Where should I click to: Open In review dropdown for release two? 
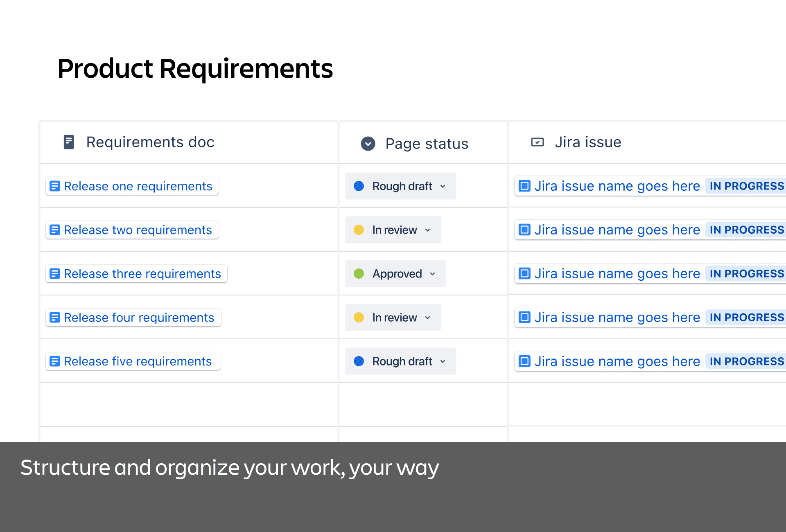coord(427,230)
